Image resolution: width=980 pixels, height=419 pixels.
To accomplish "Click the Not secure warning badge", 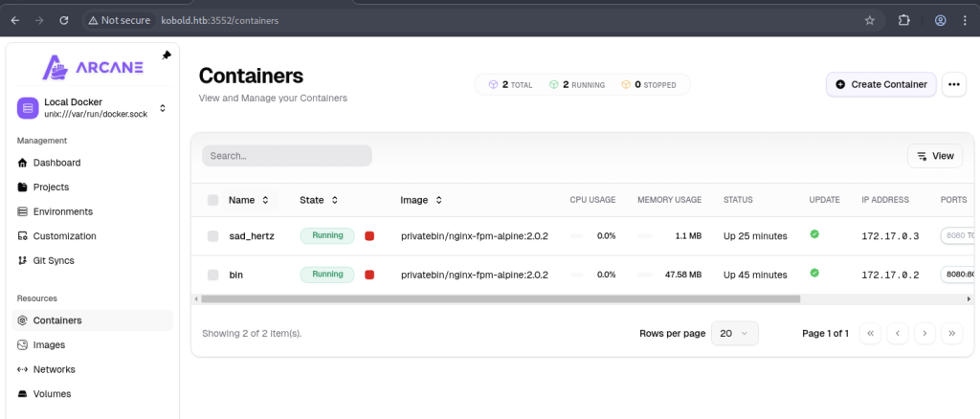I will click(120, 21).
